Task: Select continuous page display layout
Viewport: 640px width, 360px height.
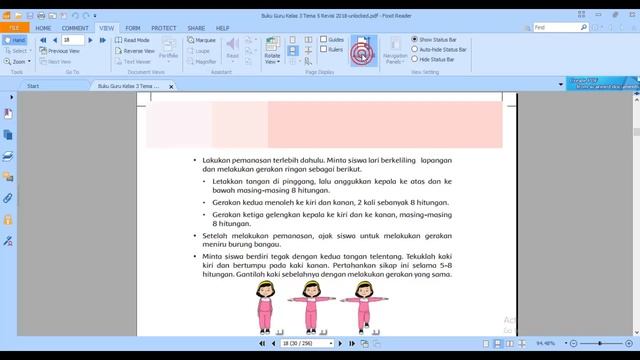Action: [293, 51]
